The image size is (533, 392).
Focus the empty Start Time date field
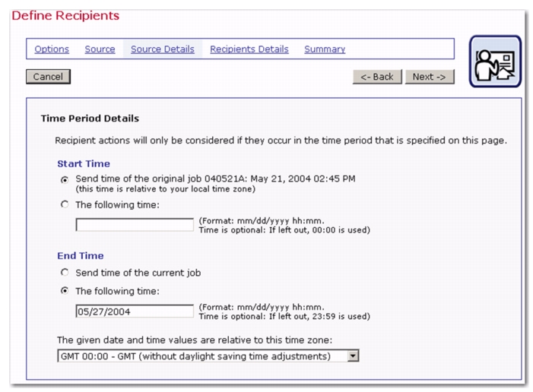coord(135,225)
